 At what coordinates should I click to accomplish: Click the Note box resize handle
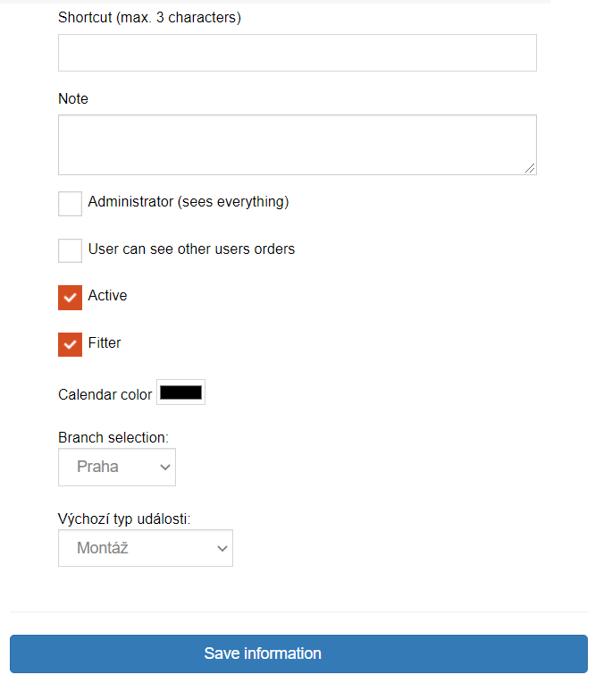(x=530, y=168)
